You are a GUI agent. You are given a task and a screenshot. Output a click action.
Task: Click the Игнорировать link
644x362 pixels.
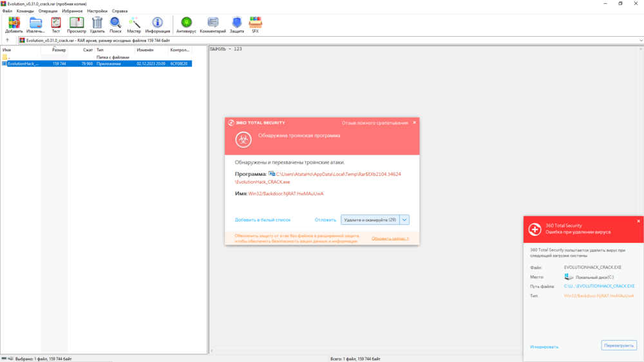tap(544, 347)
